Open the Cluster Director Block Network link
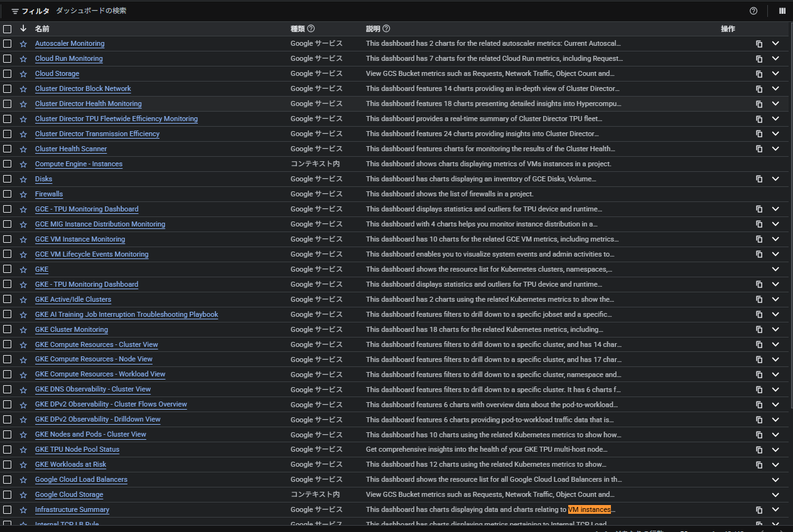 click(x=83, y=89)
